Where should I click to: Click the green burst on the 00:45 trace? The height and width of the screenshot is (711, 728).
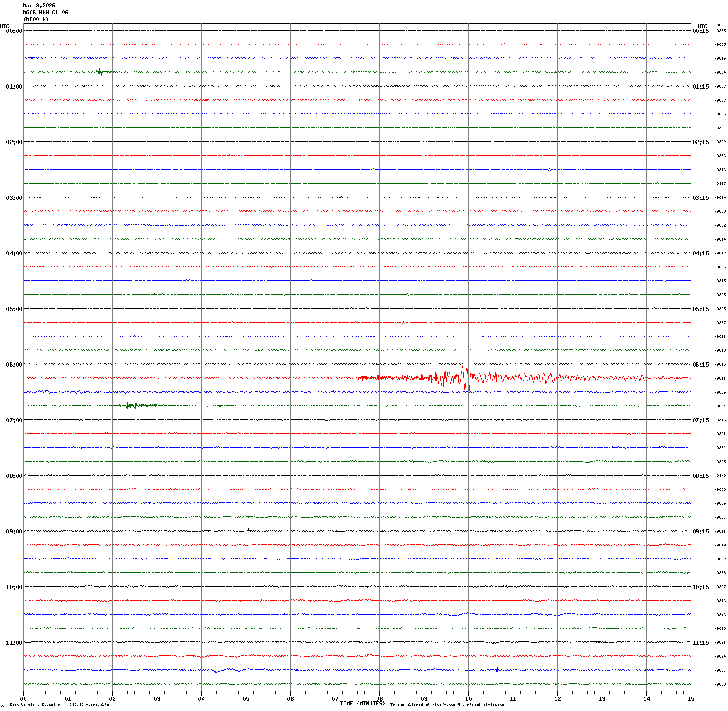(x=100, y=72)
